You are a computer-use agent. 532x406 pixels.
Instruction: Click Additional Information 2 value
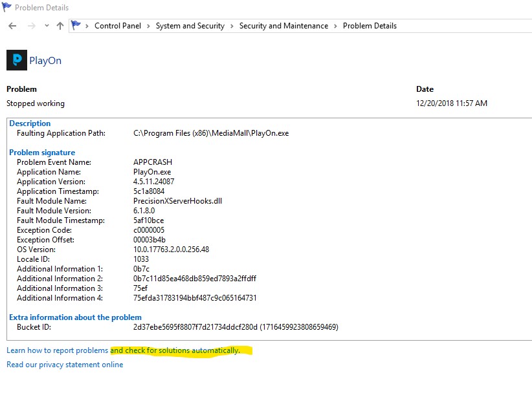tap(194, 279)
